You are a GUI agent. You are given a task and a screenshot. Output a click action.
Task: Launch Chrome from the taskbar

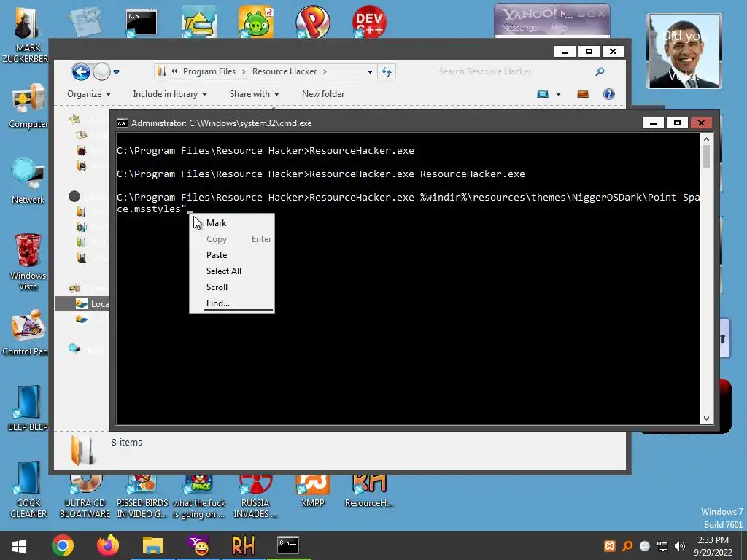click(63, 545)
